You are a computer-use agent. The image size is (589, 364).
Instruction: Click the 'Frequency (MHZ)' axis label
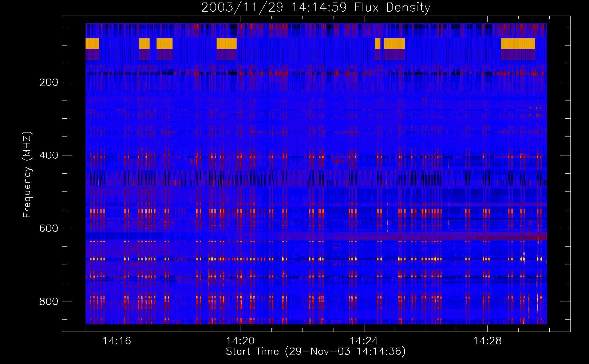[27, 175]
